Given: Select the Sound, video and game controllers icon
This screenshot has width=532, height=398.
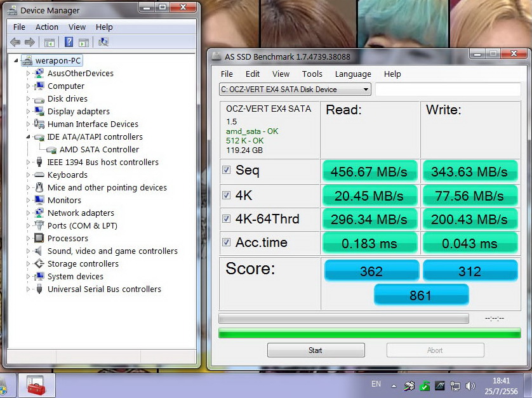Looking at the screenshot, I should 39,251.
